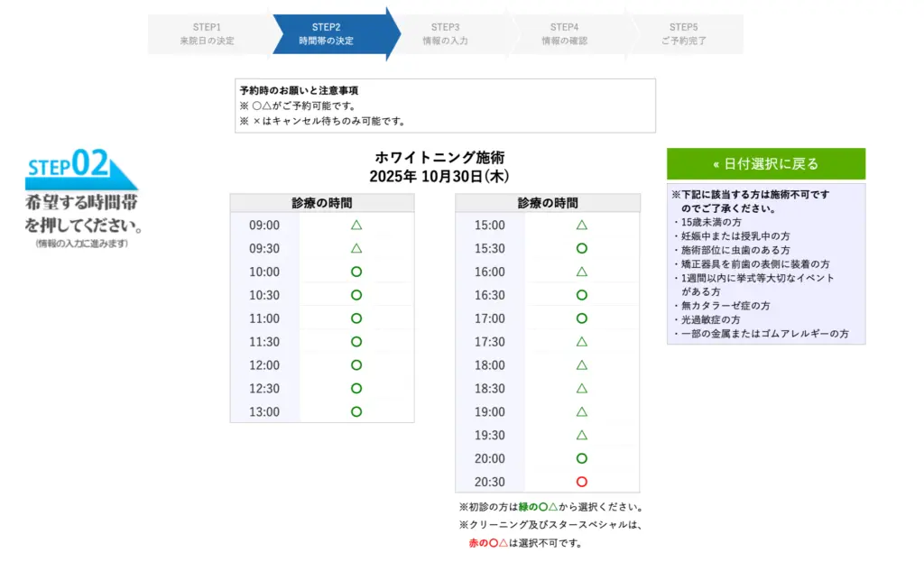The height and width of the screenshot is (562, 924).
Task: Click the 日付選択に戻る green button
Action: pyautogui.click(x=765, y=163)
